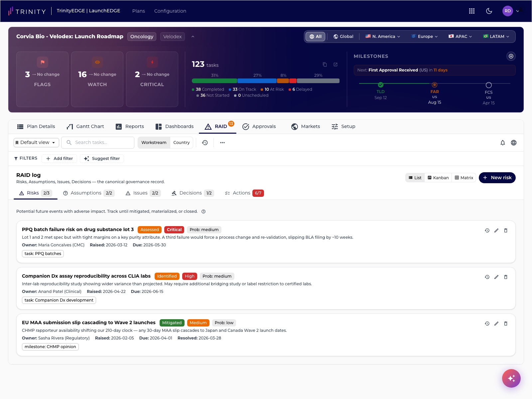The image size is (532, 399).
Task: Expand the N. America region dropdown
Action: (383, 37)
